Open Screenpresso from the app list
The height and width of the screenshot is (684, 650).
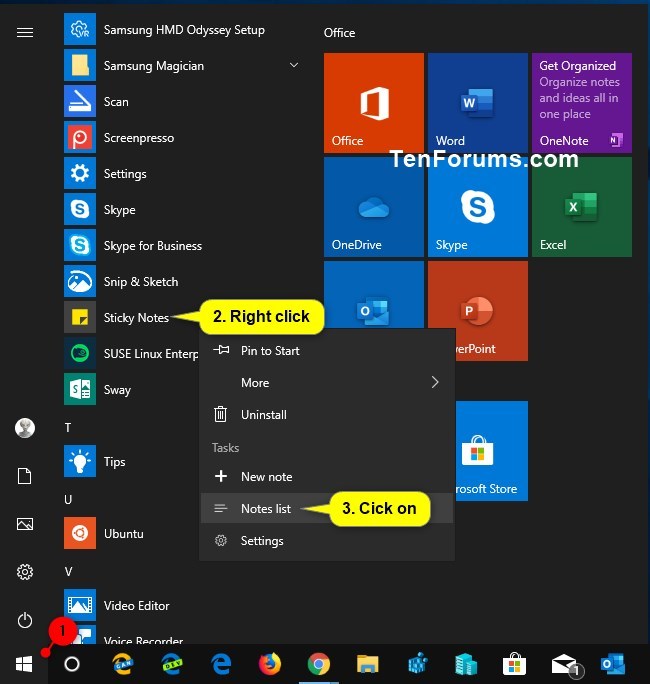click(x=80, y=137)
